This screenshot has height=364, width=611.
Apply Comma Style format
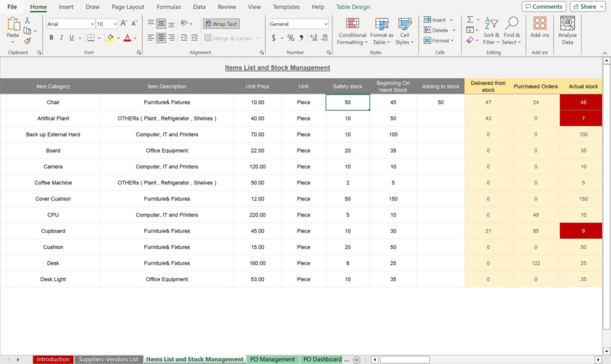[x=301, y=38]
